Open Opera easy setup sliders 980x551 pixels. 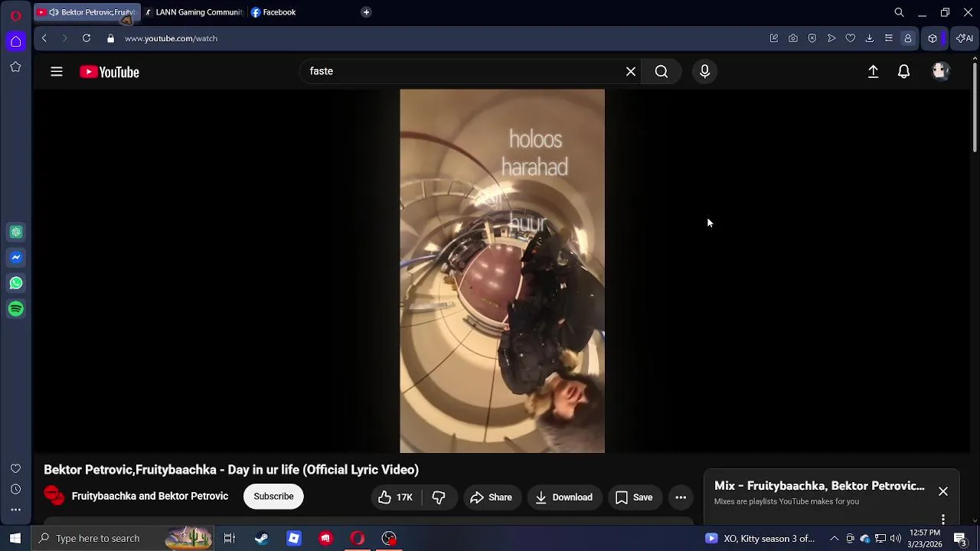pos(889,38)
